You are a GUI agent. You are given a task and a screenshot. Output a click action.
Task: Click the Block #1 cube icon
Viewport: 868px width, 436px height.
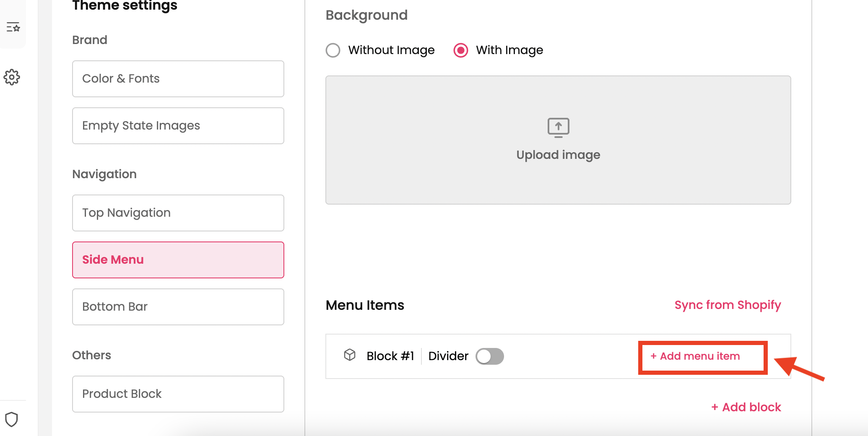pos(350,355)
